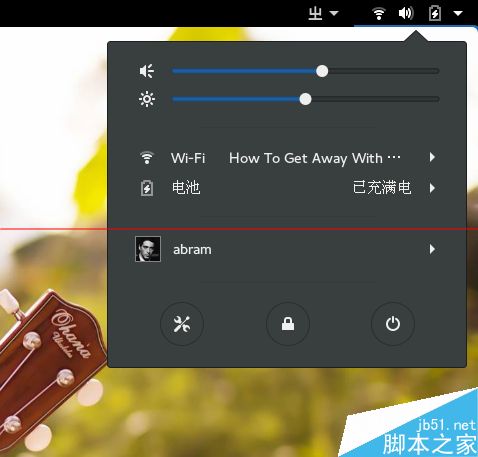Image resolution: width=478 pixels, height=457 pixels.
Task: Open the Wi-Fi menu entry label
Action: coord(188,158)
